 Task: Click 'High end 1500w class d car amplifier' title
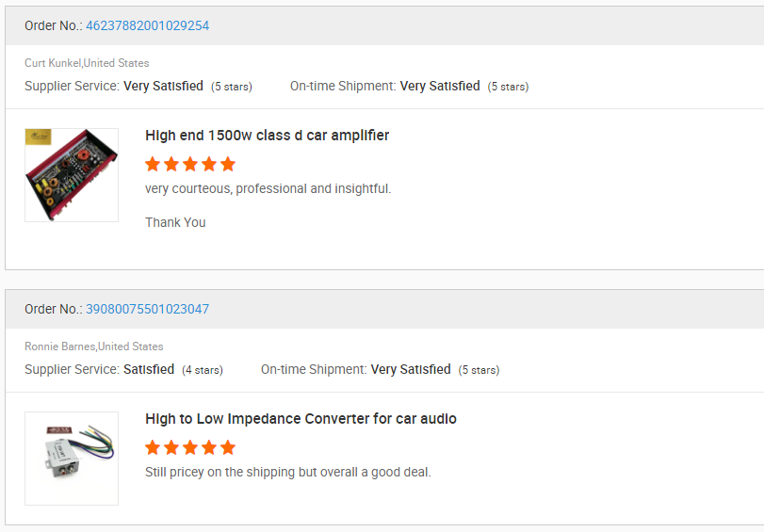[267, 136]
